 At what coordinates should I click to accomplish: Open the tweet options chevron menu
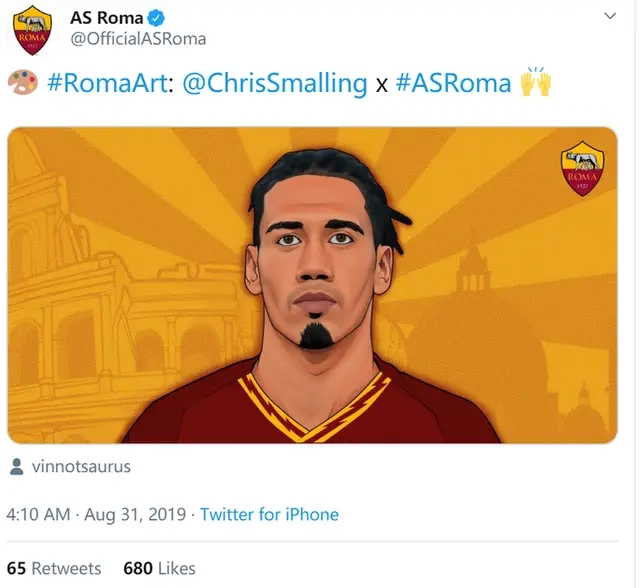[610, 16]
